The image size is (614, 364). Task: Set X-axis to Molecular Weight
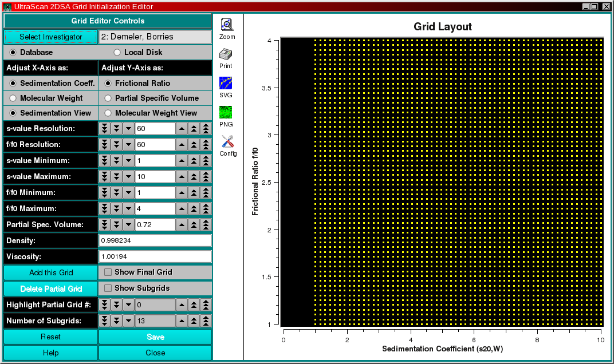point(13,98)
